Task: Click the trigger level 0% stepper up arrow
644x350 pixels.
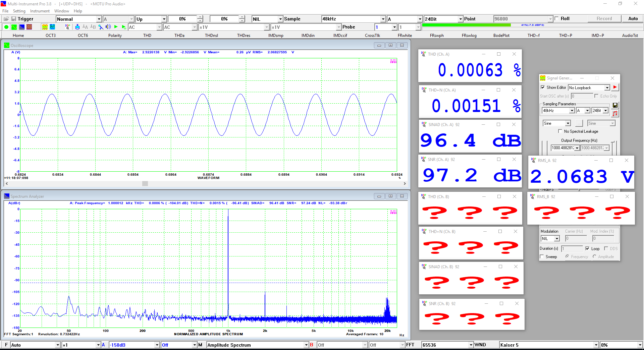Action: click(x=200, y=17)
